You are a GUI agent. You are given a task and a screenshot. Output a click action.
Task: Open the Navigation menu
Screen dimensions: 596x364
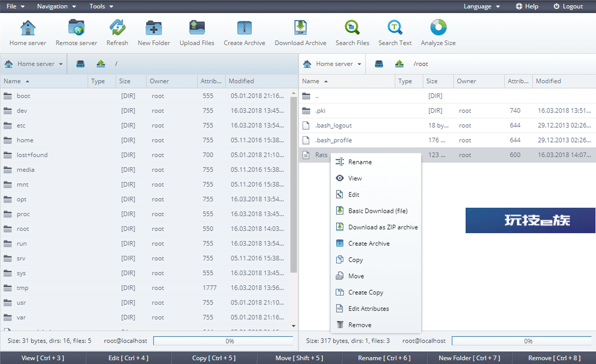click(57, 6)
